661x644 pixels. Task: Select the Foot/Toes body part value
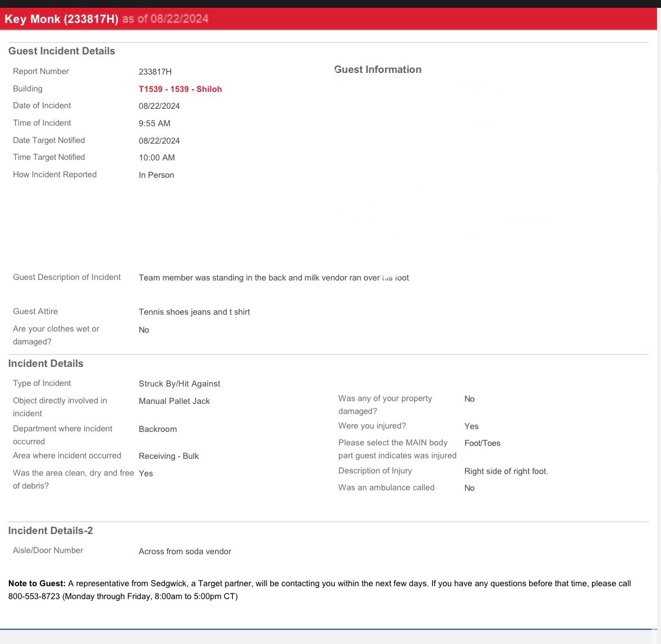482,443
